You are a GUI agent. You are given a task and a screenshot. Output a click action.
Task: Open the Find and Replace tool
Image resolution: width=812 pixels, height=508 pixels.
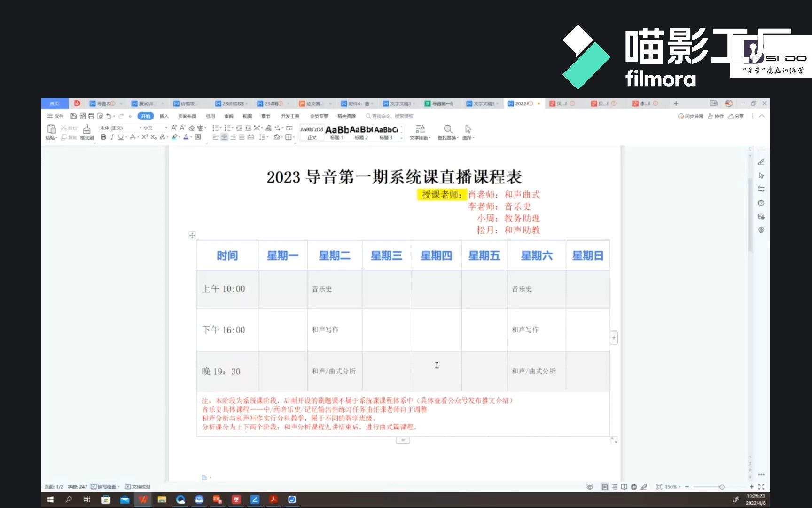click(447, 132)
